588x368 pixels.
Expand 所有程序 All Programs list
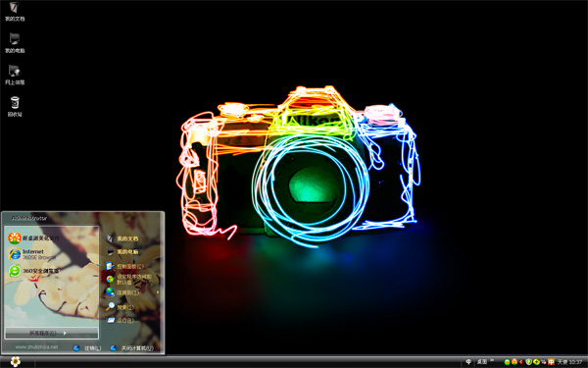point(52,333)
